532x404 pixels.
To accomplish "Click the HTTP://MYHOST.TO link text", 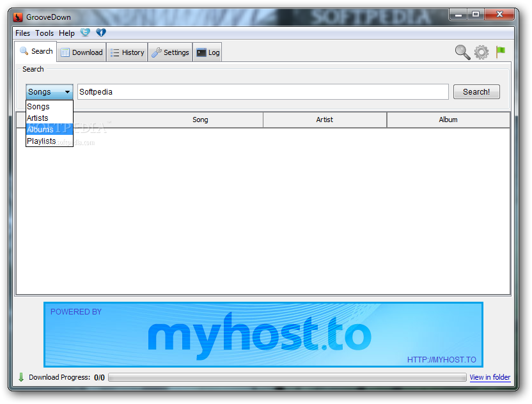I will pyautogui.click(x=442, y=359).
